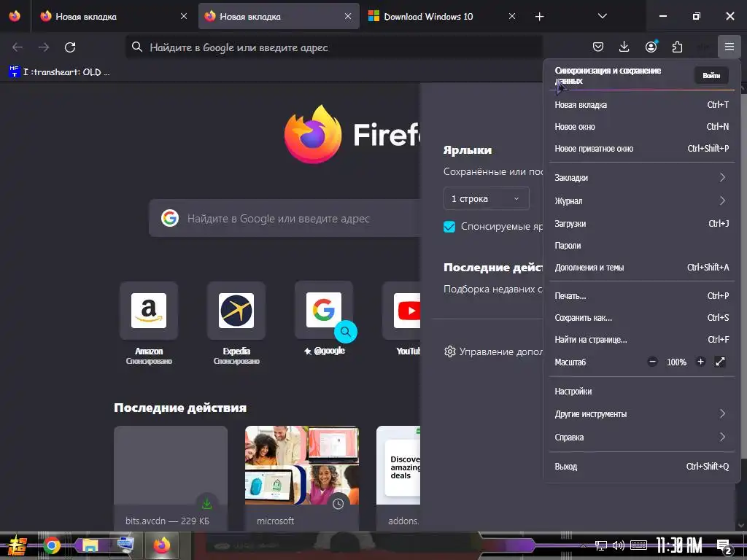Open the Pocket save icon
747x560 pixels.
pyautogui.click(x=598, y=47)
